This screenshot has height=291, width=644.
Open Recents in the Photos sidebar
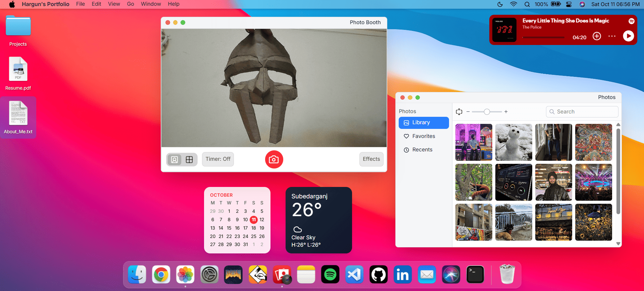coord(422,150)
